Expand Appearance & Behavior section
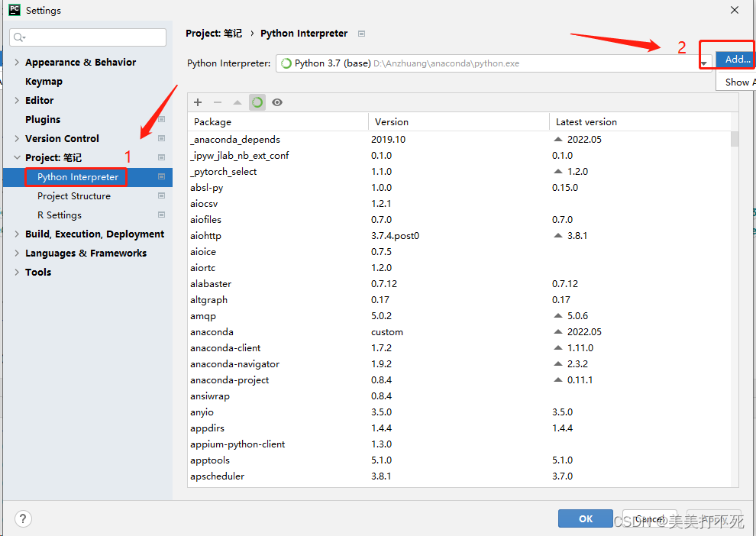Viewport: 756px width, 536px height. [x=17, y=62]
